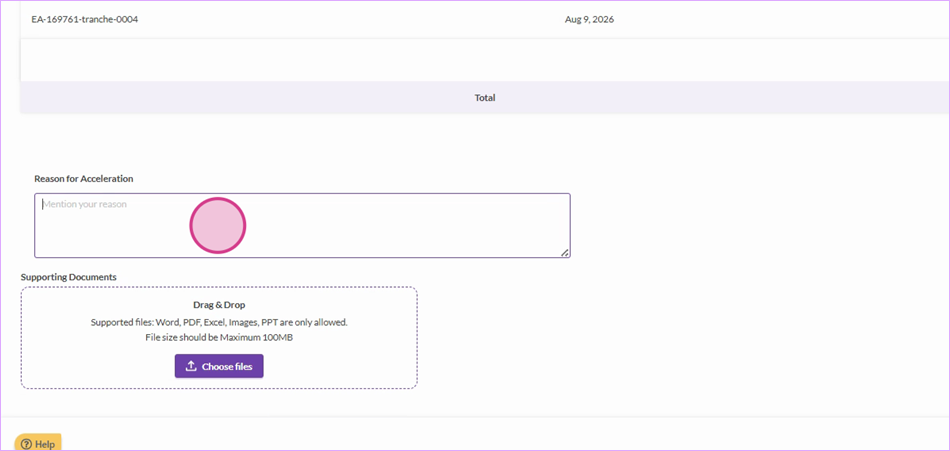
Task: Click the textarea resize handle corner
Action: tap(565, 252)
